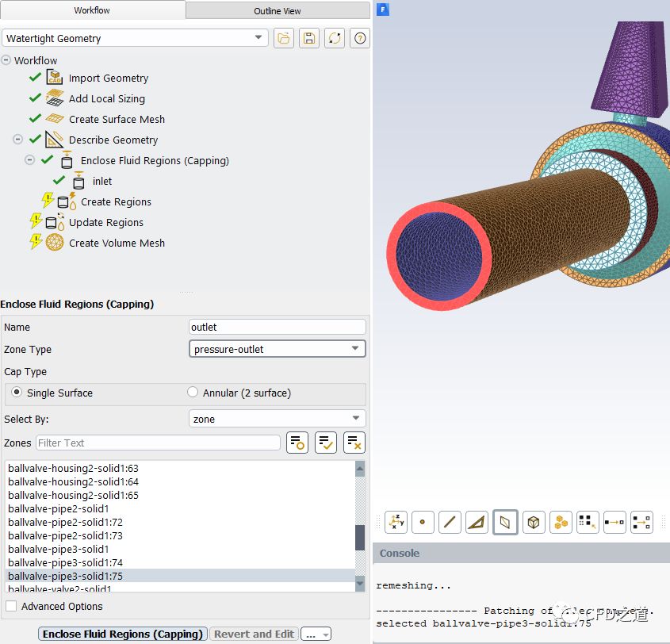Select the Single Surface cap type
670x644 pixels.
coord(17,393)
